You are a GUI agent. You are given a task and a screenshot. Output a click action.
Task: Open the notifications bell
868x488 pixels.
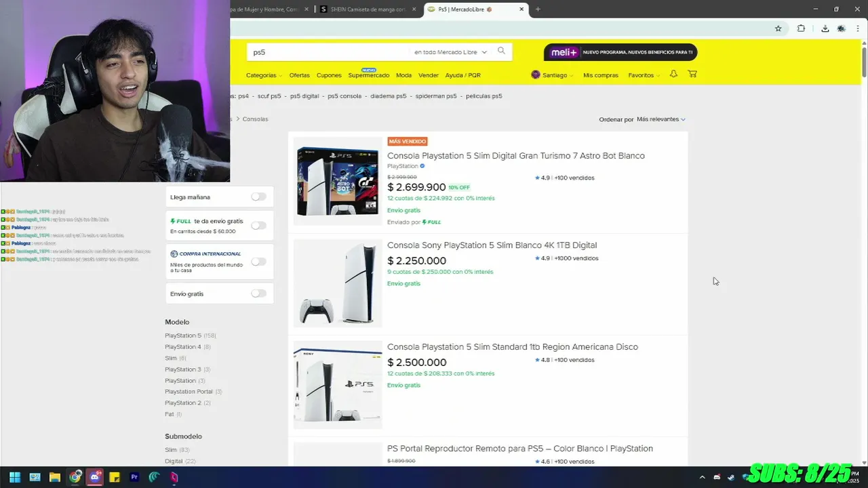tap(673, 74)
